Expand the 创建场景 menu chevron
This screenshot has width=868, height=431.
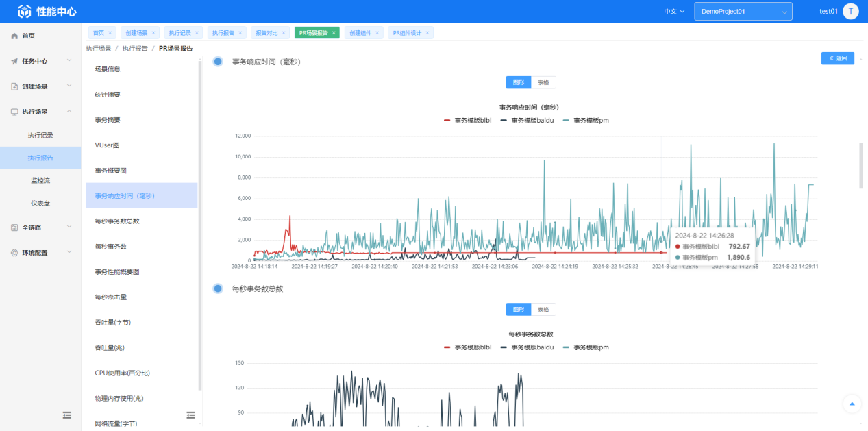pos(69,86)
